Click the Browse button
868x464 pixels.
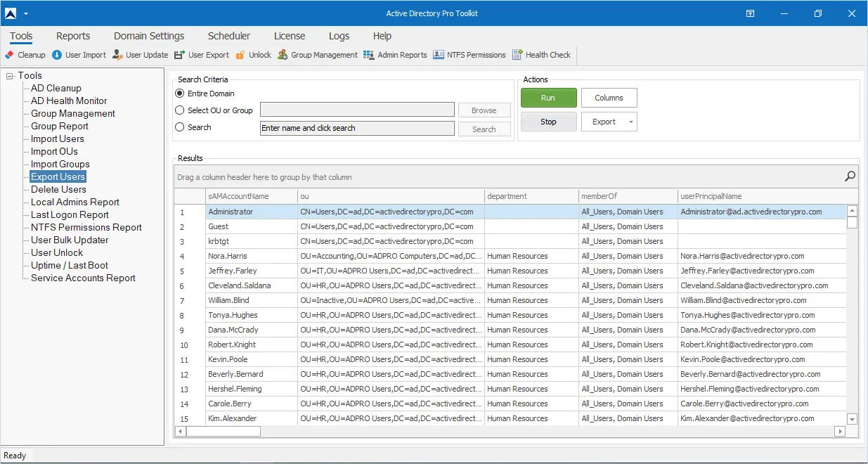(484, 110)
